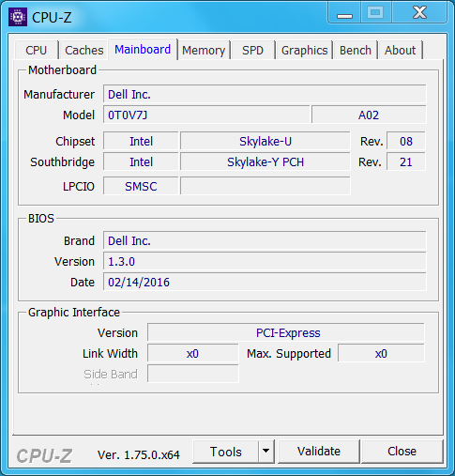Click the Chipset vendor 'Intel' field
Image resolution: width=455 pixels, height=476 pixels.
(141, 141)
